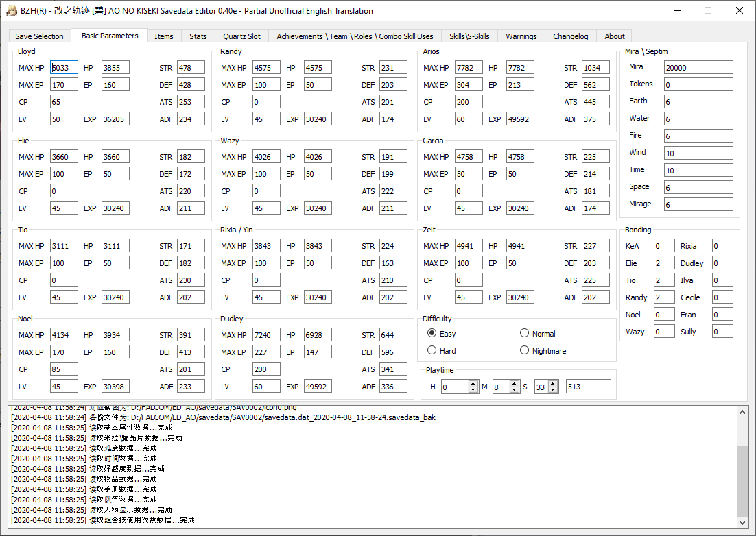
Task: Click Lloyd's MAX HP field
Action: [64, 68]
